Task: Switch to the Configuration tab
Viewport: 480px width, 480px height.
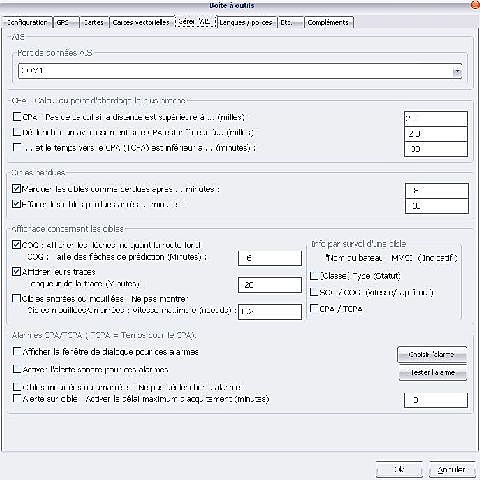Action: 27,22
